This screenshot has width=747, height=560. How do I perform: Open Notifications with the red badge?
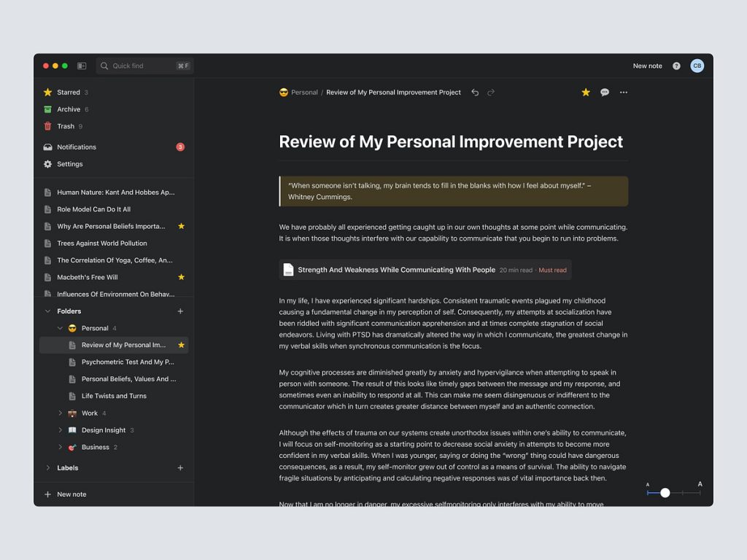point(77,147)
